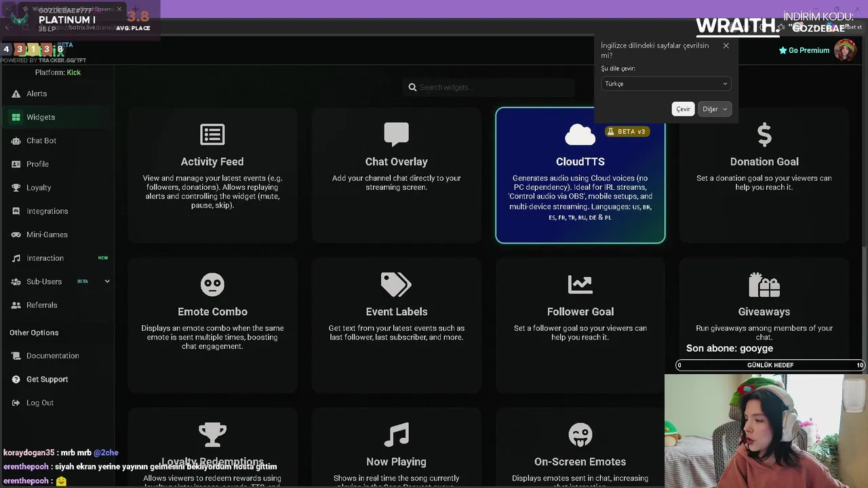868x488 pixels.
Task: Open the Activity Feed list icon
Action: pos(212,134)
